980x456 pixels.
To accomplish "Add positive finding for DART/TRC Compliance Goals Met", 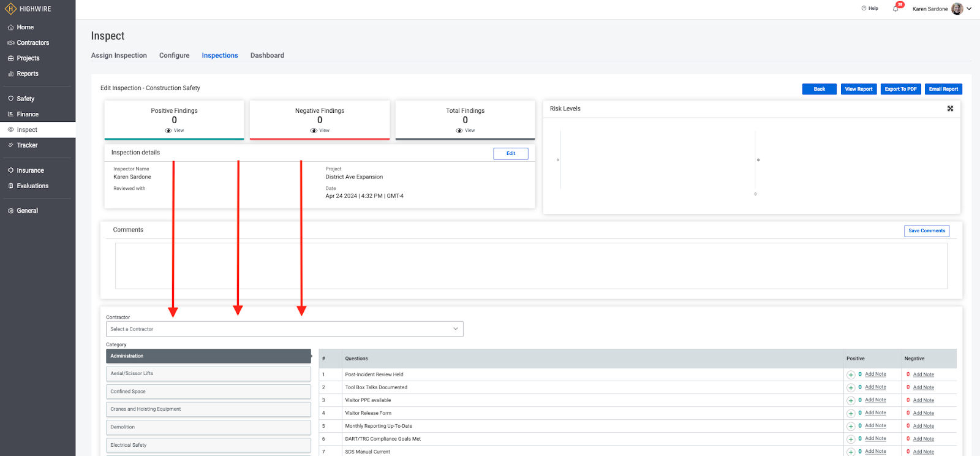I will [x=851, y=439].
